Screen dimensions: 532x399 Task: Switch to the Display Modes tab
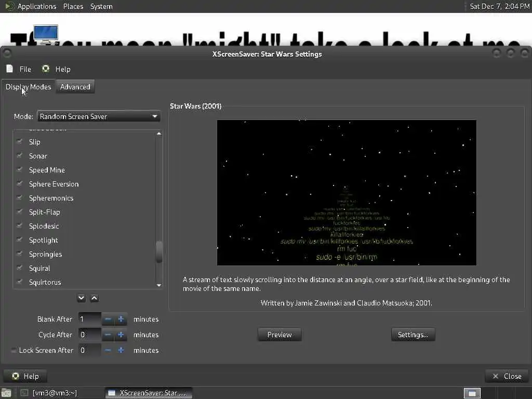(x=28, y=87)
